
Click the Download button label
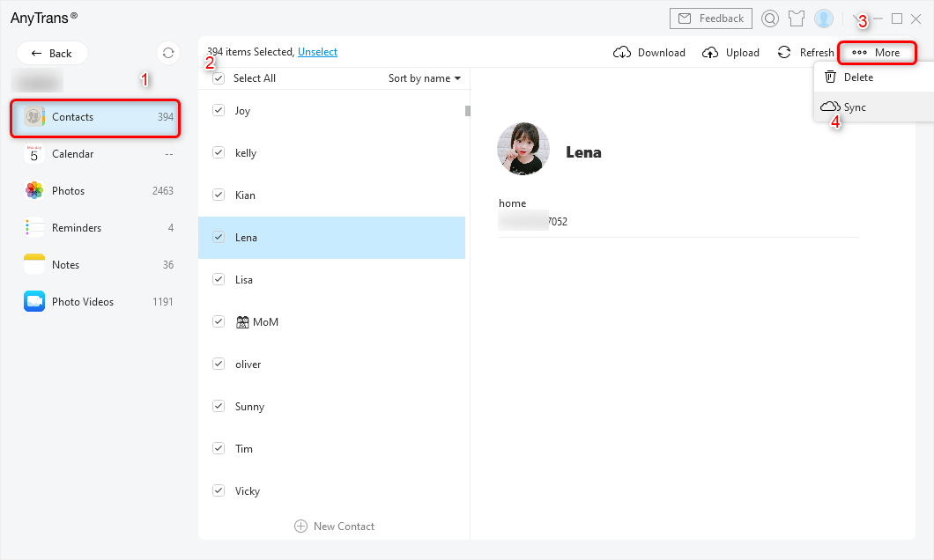point(661,52)
